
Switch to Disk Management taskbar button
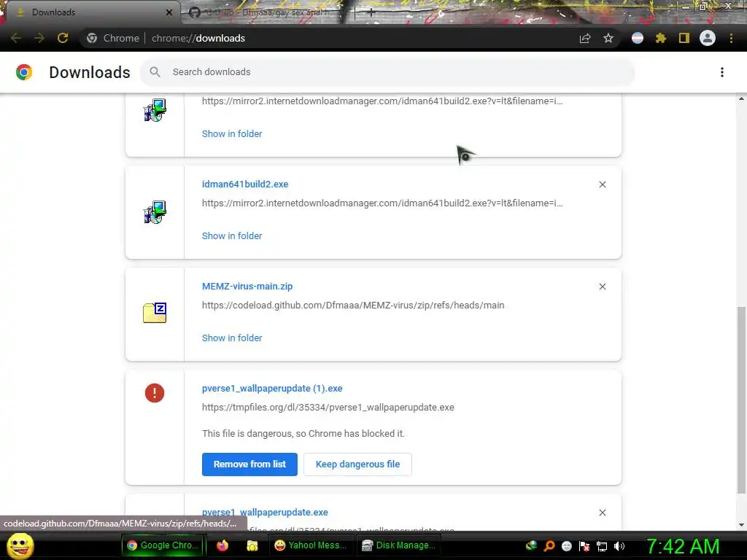(399, 545)
